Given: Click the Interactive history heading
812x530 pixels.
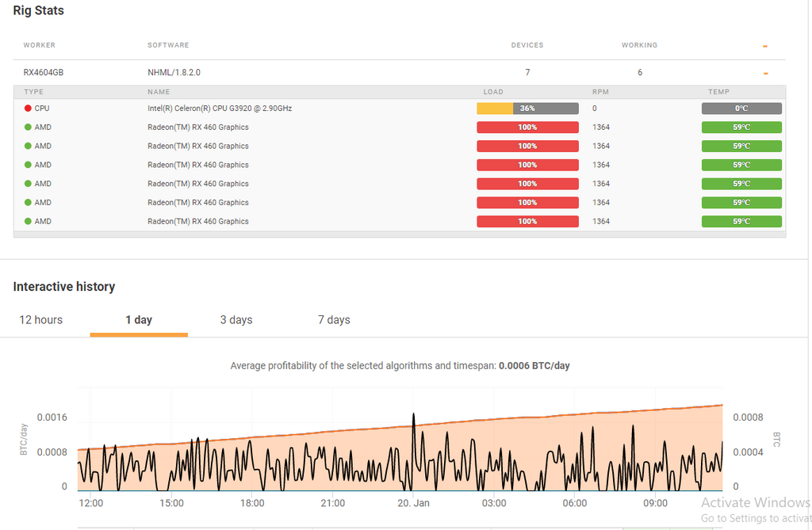Looking at the screenshot, I should coord(64,287).
